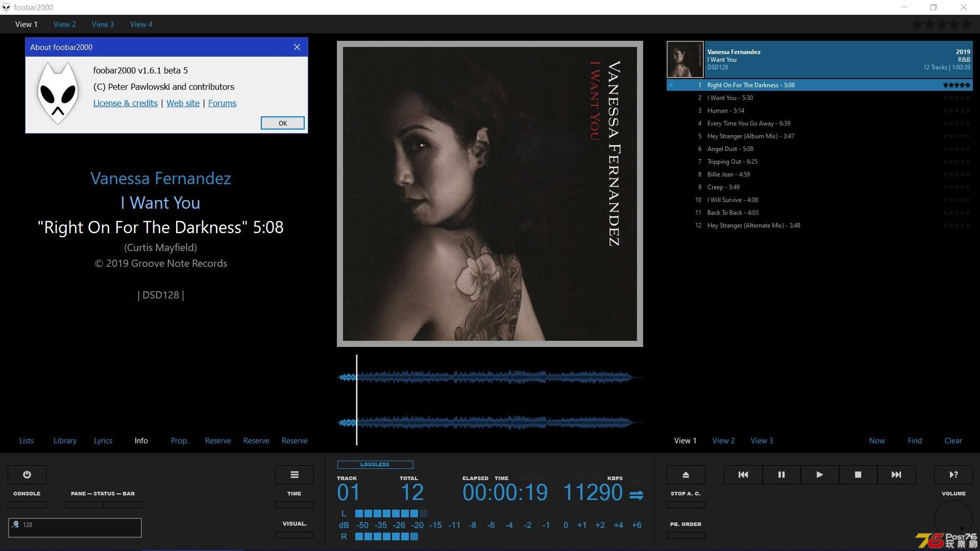Viewport: 980px width, 551px height.
Task: Adjust the round VOLUME knob
Action: 953,519
